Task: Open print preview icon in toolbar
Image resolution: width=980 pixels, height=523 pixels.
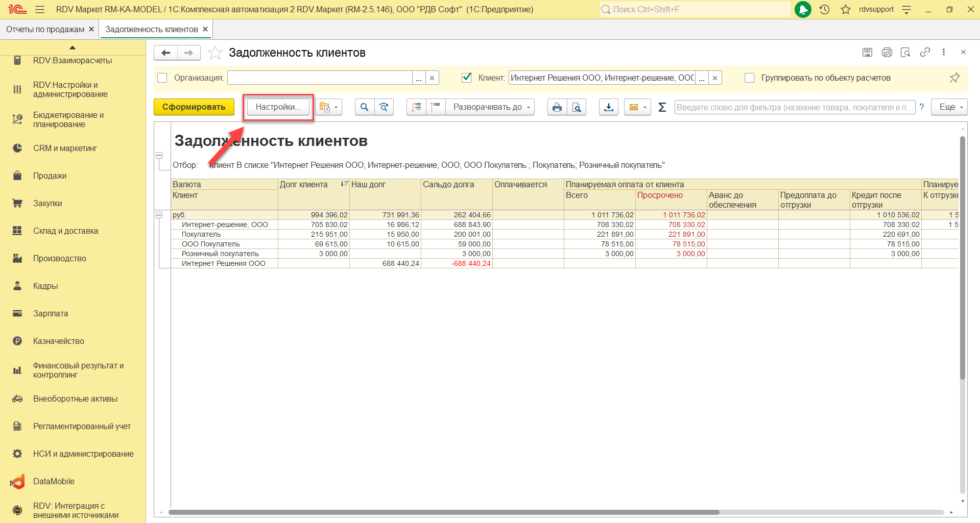Action: pyautogui.click(x=577, y=107)
